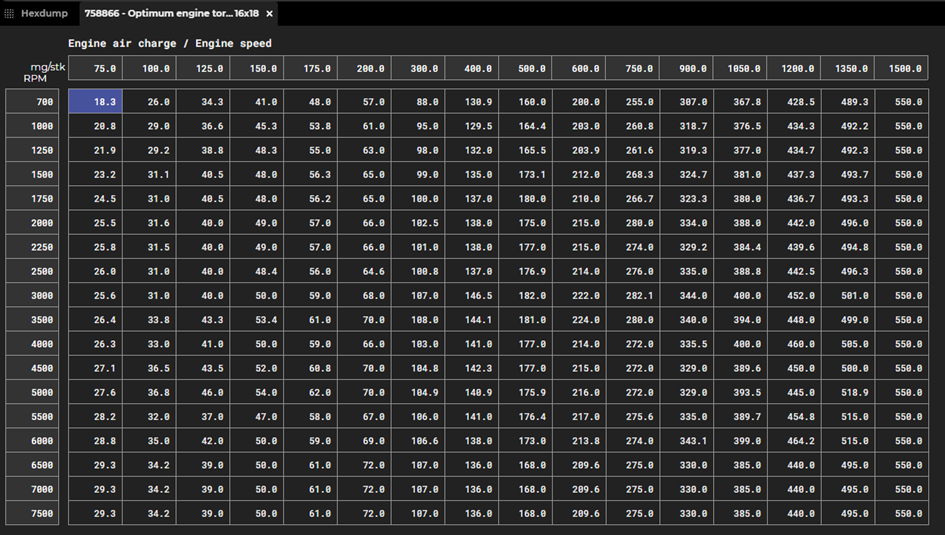Pick the 5000 RPM row header

pyautogui.click(x=33, y=393)
